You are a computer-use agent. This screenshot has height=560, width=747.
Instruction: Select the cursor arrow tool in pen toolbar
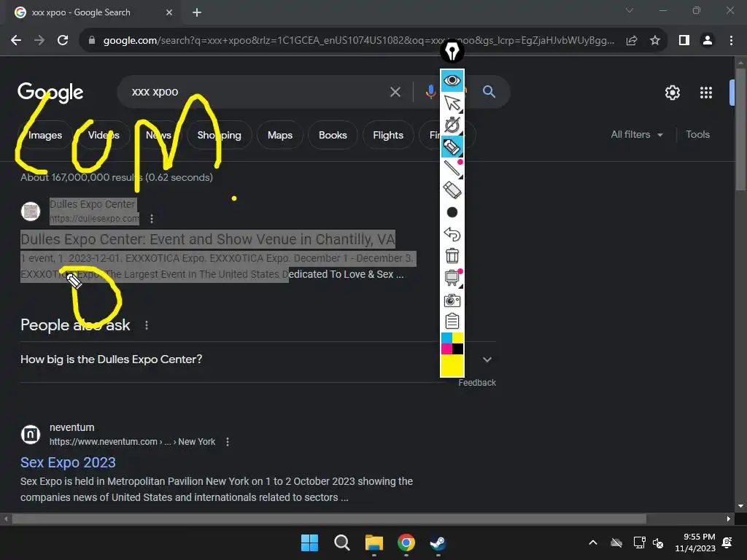click(452, 102)
